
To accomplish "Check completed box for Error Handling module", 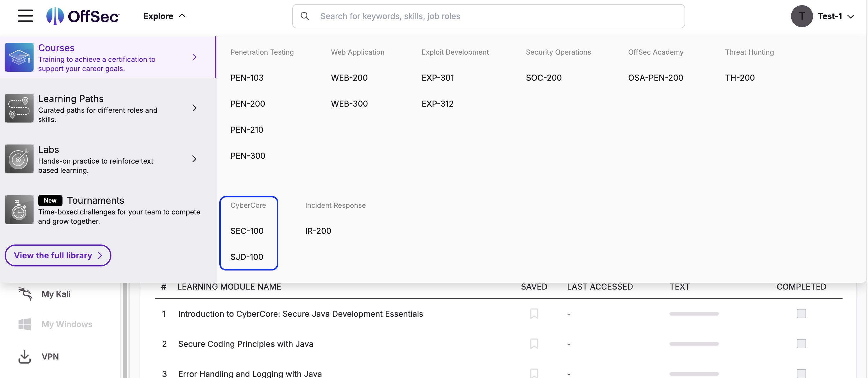I will click(801, 373).
